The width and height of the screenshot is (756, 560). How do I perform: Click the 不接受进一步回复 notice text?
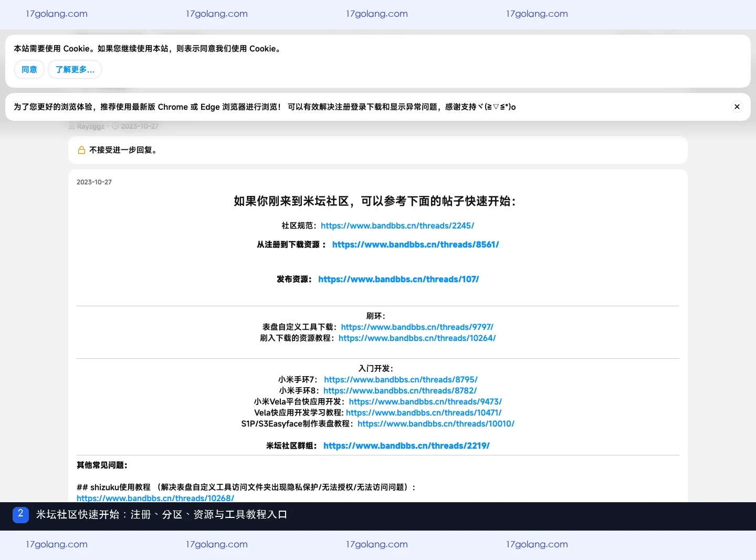point(123,150)
